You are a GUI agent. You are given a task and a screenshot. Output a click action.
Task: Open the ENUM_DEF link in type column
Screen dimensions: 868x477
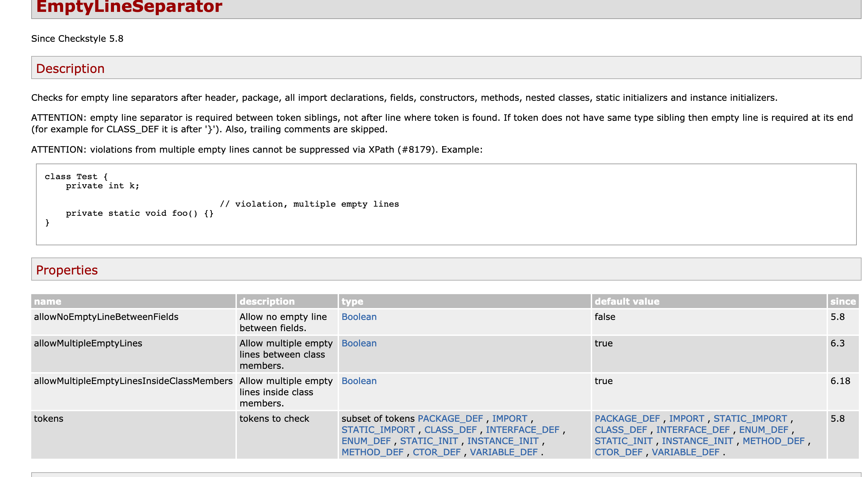(x=365, y=441)
